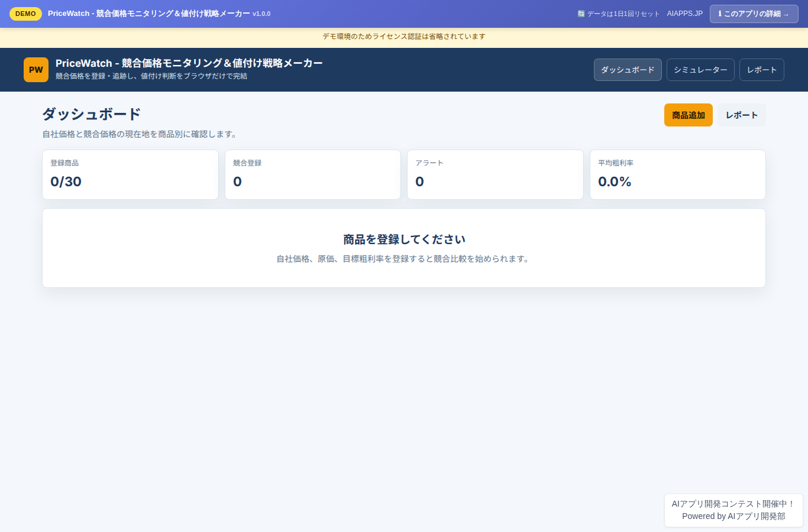
Task: Click the AIアプリ開発コンテスト開催中！ text
Action: (x=733, y=504)
